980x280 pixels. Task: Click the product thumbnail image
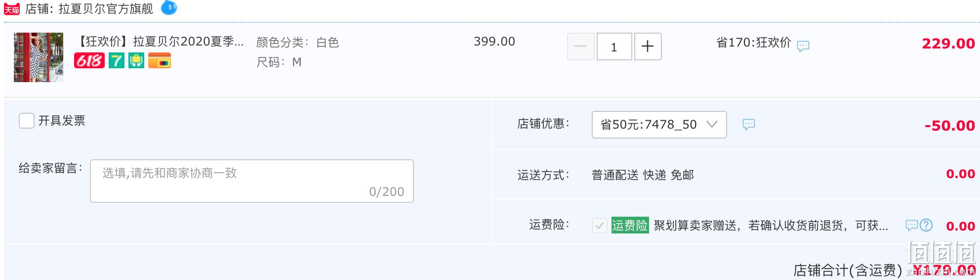(x=39, y=57)
